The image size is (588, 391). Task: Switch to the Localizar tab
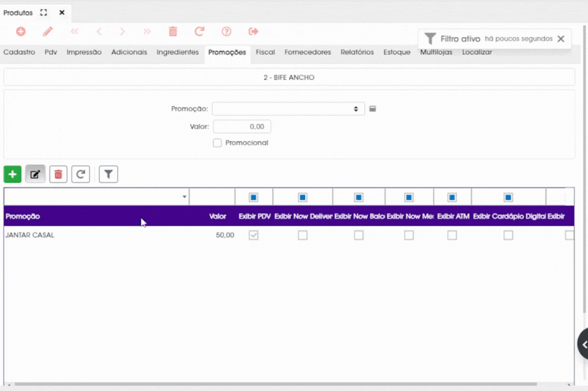(x=477, y=52)
